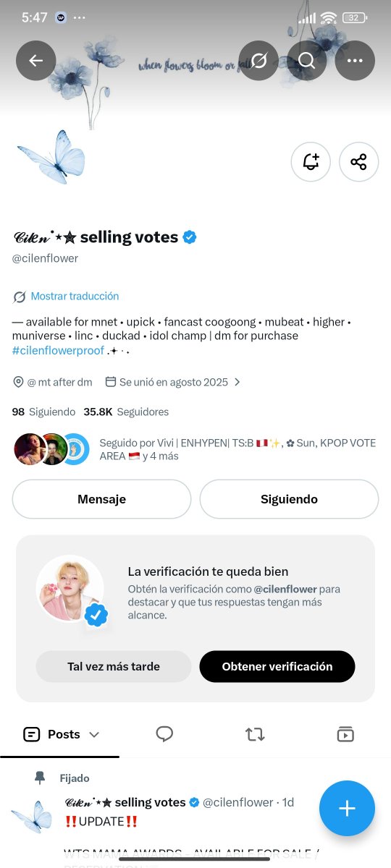Tap the share profile icon
Screen dimensions: 391x868
coord(359,161)
